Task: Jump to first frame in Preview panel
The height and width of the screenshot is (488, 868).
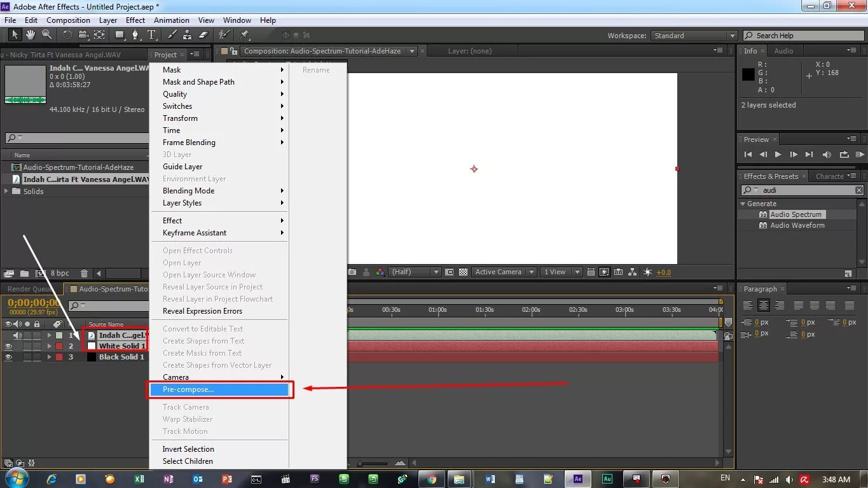Action: point(748,154)
